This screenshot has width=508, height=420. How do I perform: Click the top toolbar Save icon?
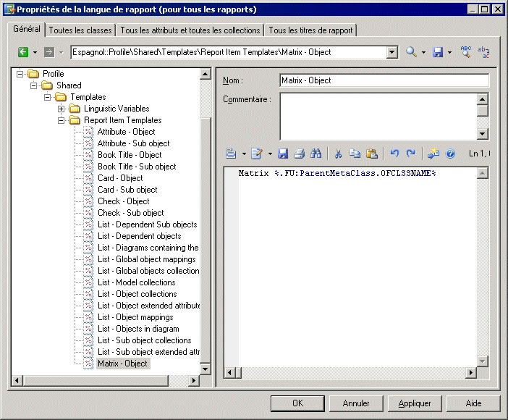pos(438,52)
